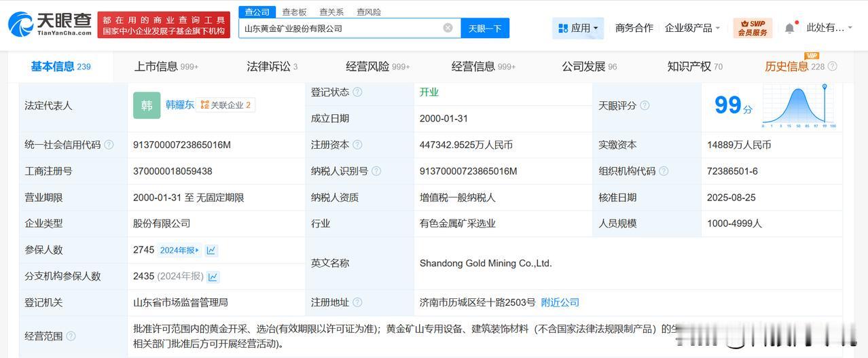Image resolution: width=868 pixels, height=358 pixels.
Task: Open the 商务合作 link
Action: [634, 28]
